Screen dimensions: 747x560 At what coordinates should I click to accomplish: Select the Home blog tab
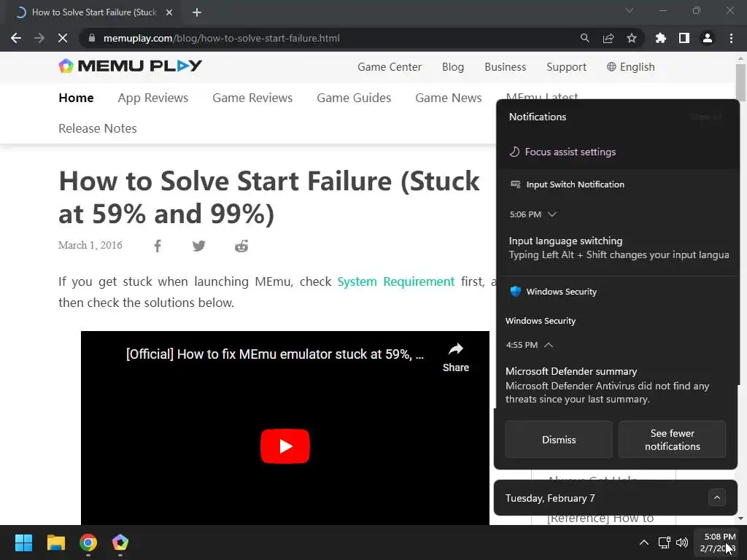[76, 98]
